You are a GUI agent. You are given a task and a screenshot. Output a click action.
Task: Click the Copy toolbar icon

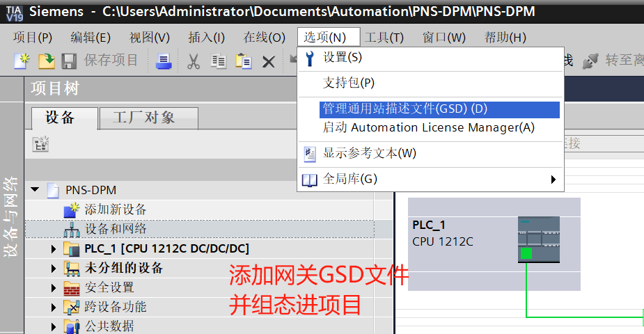(219, 61)
